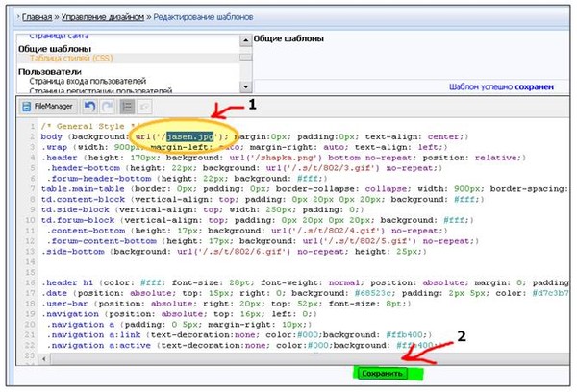Toggle the line numbering list icon

tap(127, 107)
